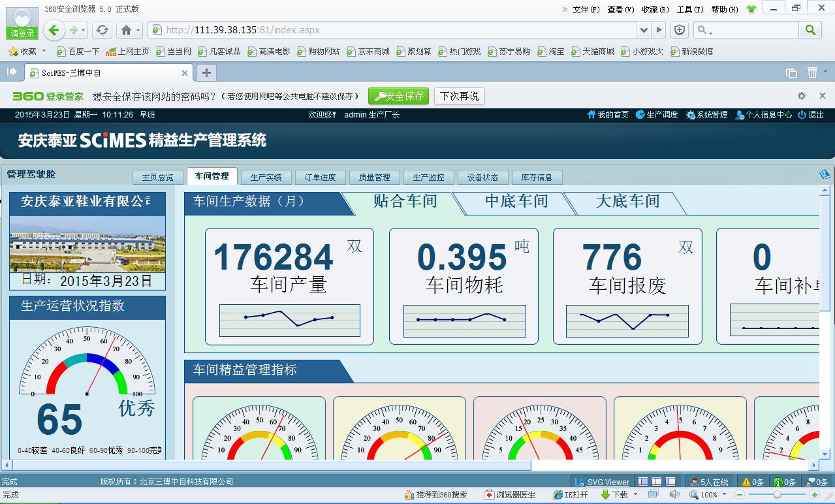Go back with the browser back arrow
Image resolution: width=835 pixels, height=504 pixels.
click(x=54, y=29)
